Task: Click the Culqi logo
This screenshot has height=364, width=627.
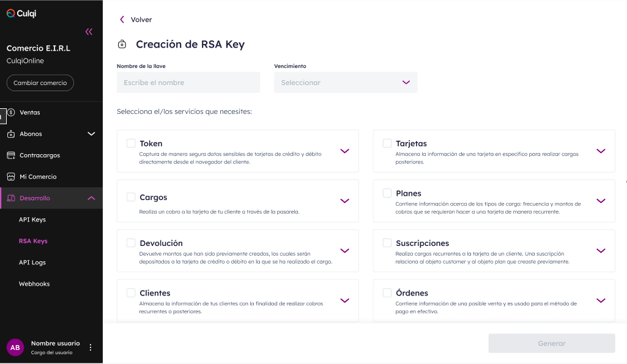Action: (21, 13)
